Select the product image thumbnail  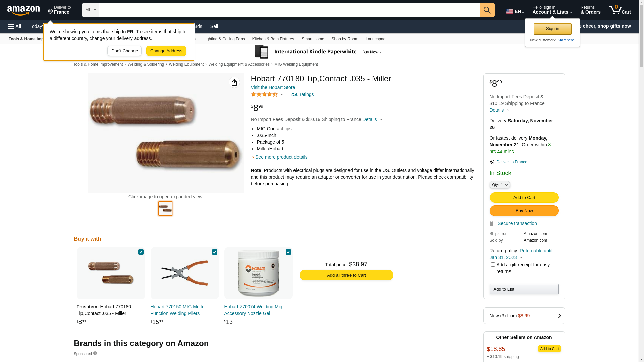point(165,208)
